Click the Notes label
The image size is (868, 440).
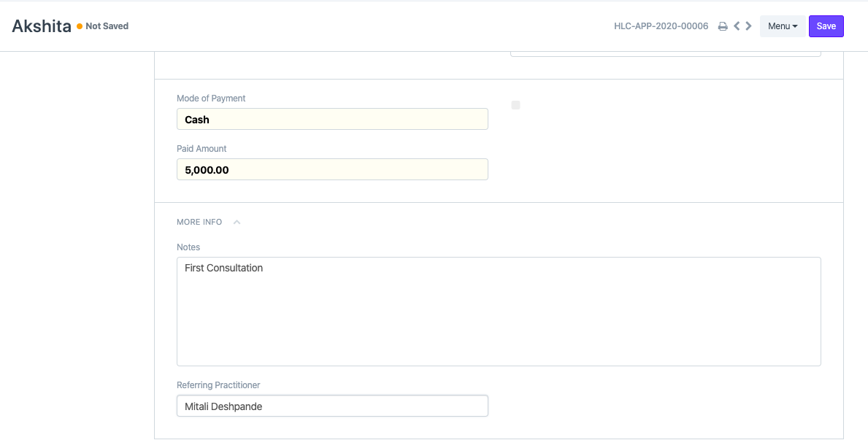pyautogui.click(x=188, y=247)
